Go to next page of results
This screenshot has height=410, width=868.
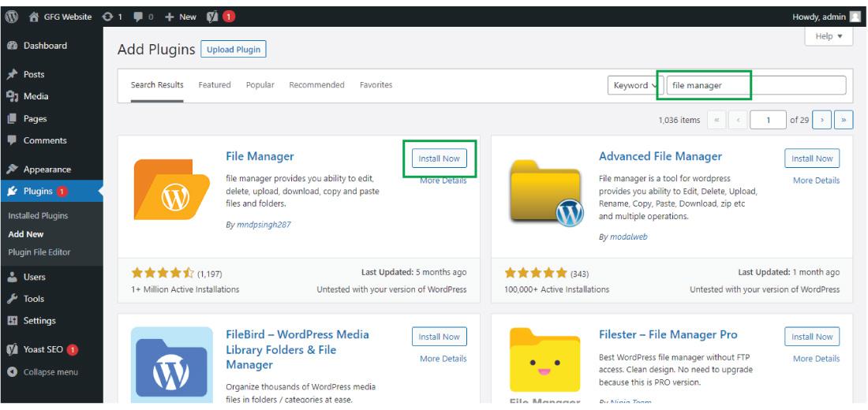(x=822, y=120)
